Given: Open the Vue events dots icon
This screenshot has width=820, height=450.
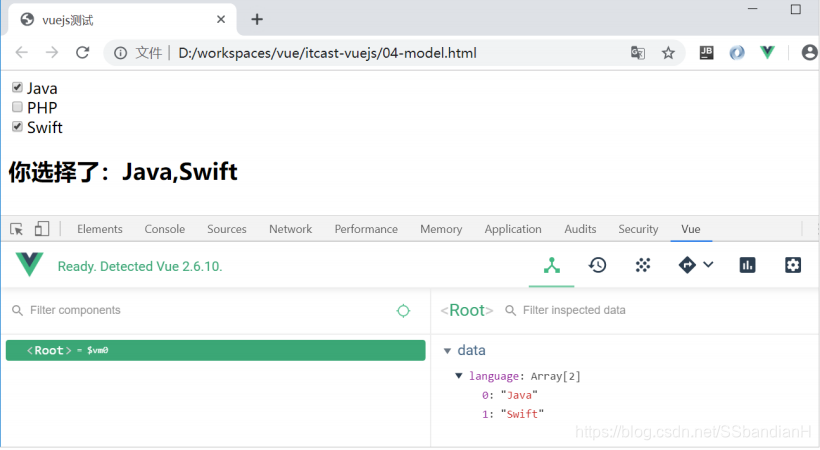Looking at the screenshot, I should pyautogui.click(x=643, y=265).
